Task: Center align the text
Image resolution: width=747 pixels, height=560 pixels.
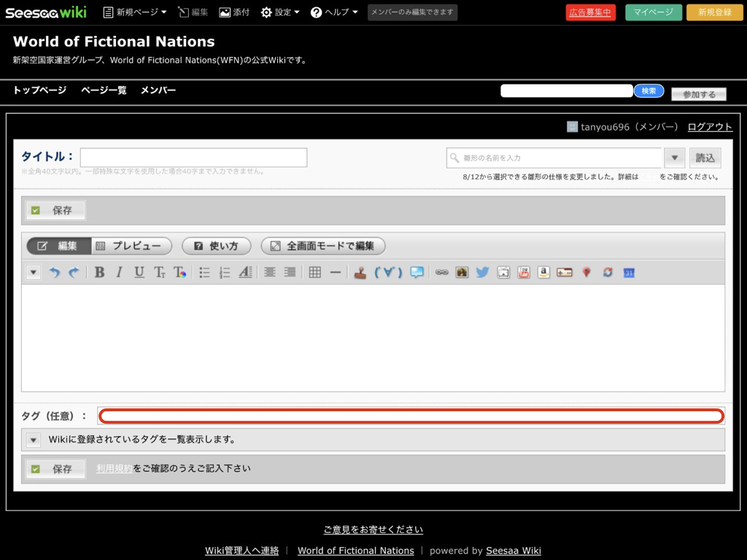Action: [270, 273]
